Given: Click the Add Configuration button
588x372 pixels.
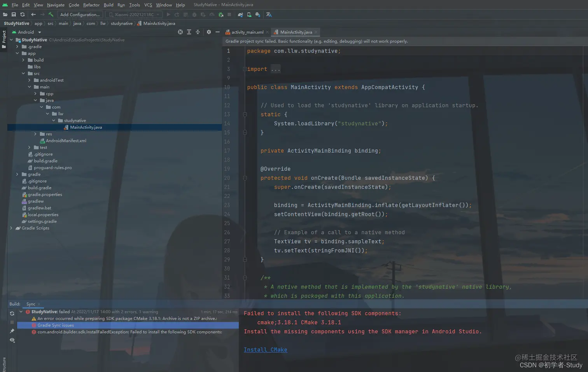Looking at the screenshot, I should [x=80, y=15].
